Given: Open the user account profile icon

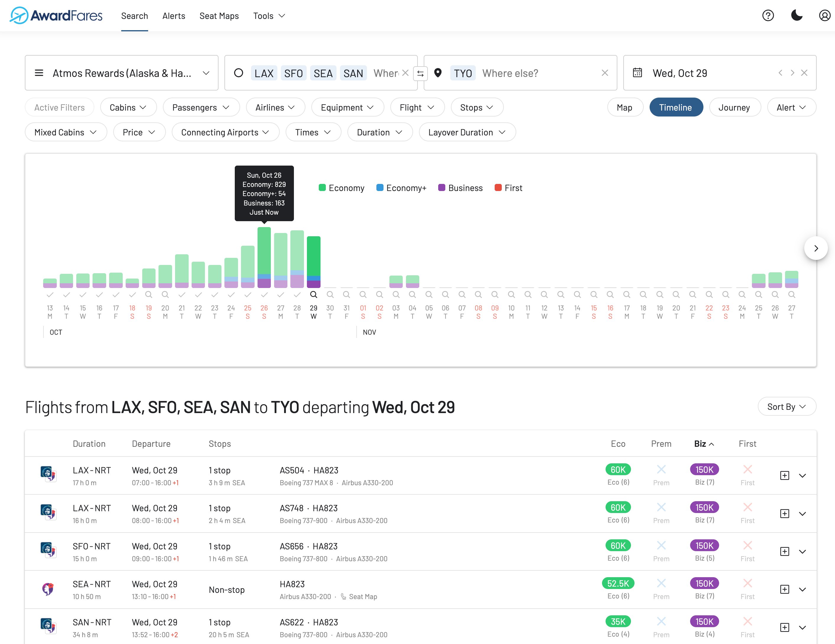Looking at the screenshot, I should [824, 16].
